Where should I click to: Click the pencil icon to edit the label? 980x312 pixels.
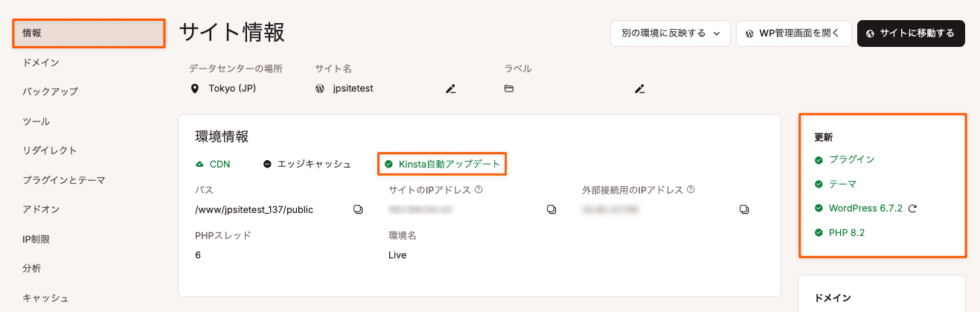pyautogui.click(x=639, y=89)
